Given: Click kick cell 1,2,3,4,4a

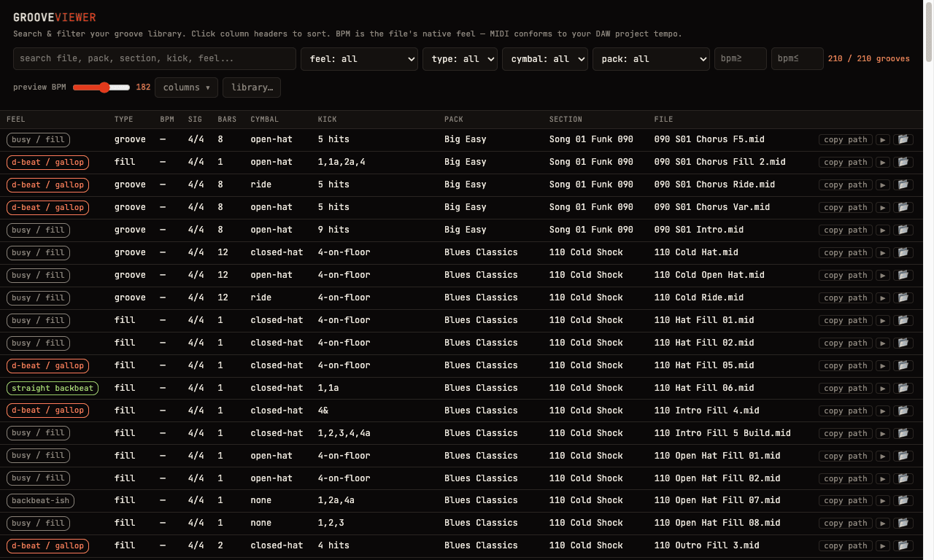Looking at the screenshot, I should click(344, 434).
